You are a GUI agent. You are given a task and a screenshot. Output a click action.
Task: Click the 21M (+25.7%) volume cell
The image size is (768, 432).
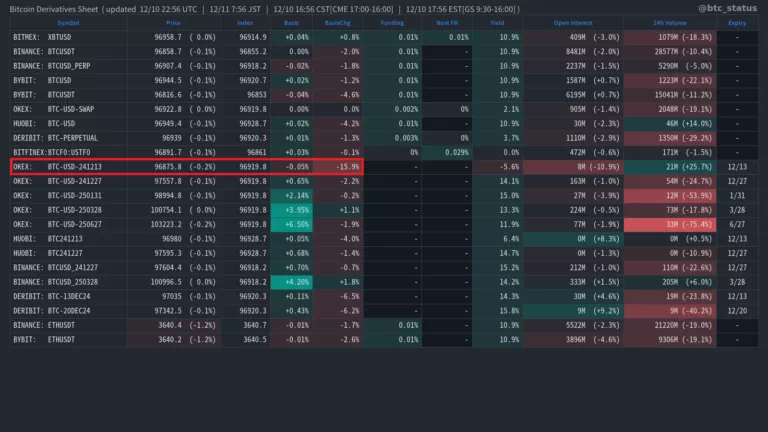(x=670, y=167)
